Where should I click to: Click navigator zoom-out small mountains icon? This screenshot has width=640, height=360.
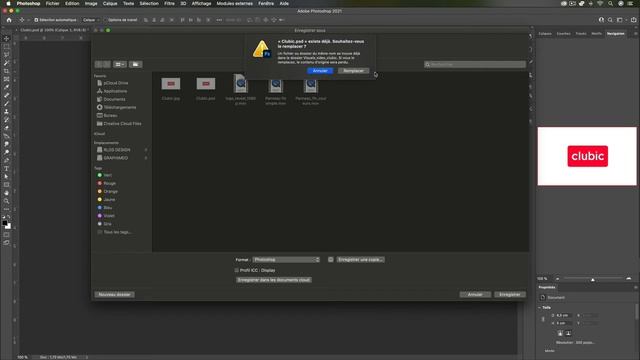tap(557, 278)
